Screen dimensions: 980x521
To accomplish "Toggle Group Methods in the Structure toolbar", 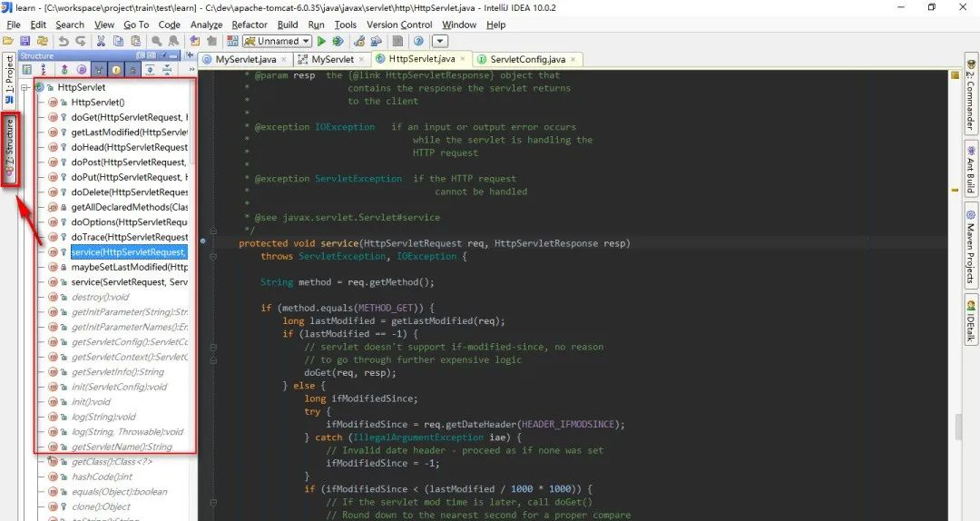I will (64, 70).
